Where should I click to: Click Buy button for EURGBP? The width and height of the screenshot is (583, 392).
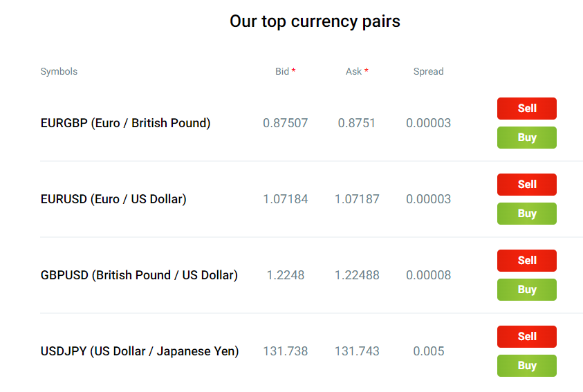point(526,138)
